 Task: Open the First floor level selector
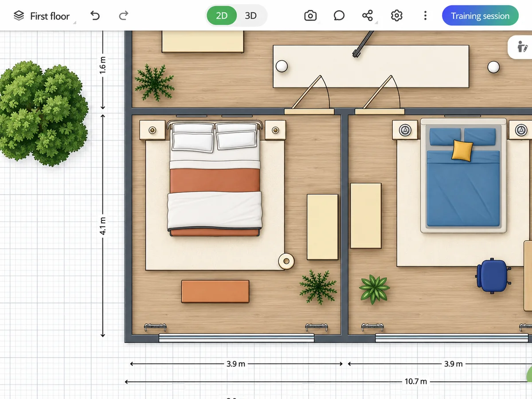[x=43, y=16]
